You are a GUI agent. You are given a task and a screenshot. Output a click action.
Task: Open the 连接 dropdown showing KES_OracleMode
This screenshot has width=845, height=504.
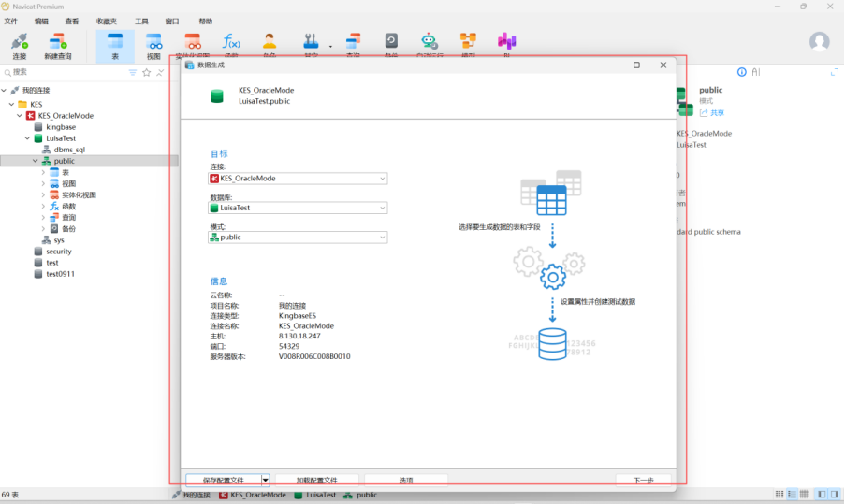point(298,179)
